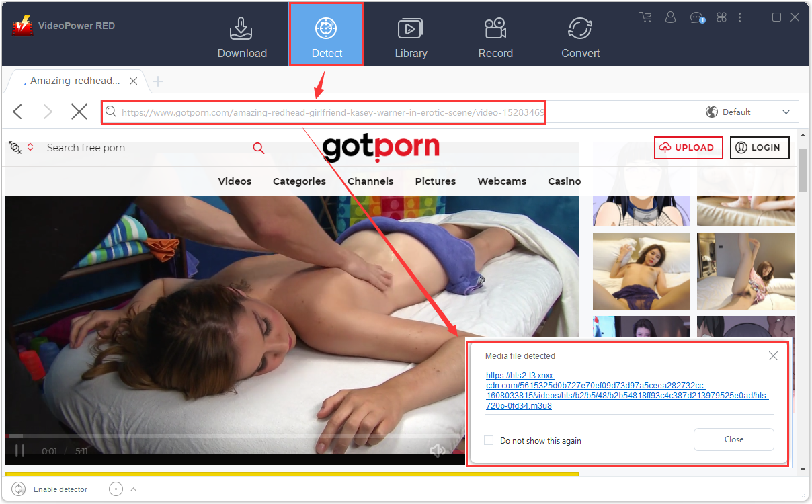Click the red site search magnifier
Image resolution: width=812 pixels, height=504 pixels.
coord(259,148)
